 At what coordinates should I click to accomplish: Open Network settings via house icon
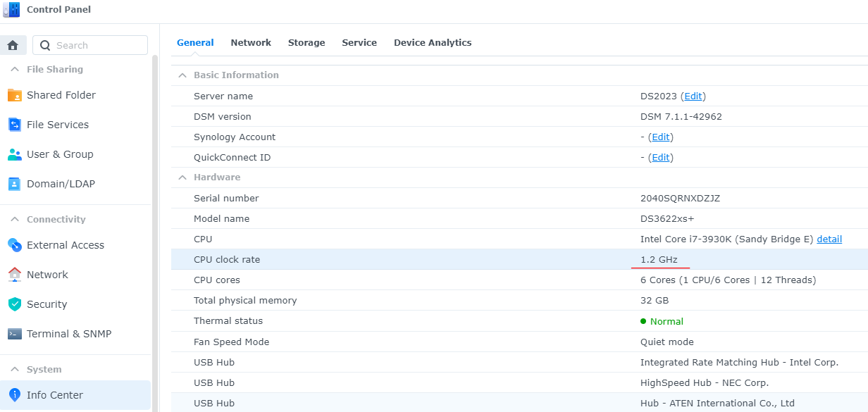coord(14,275)
